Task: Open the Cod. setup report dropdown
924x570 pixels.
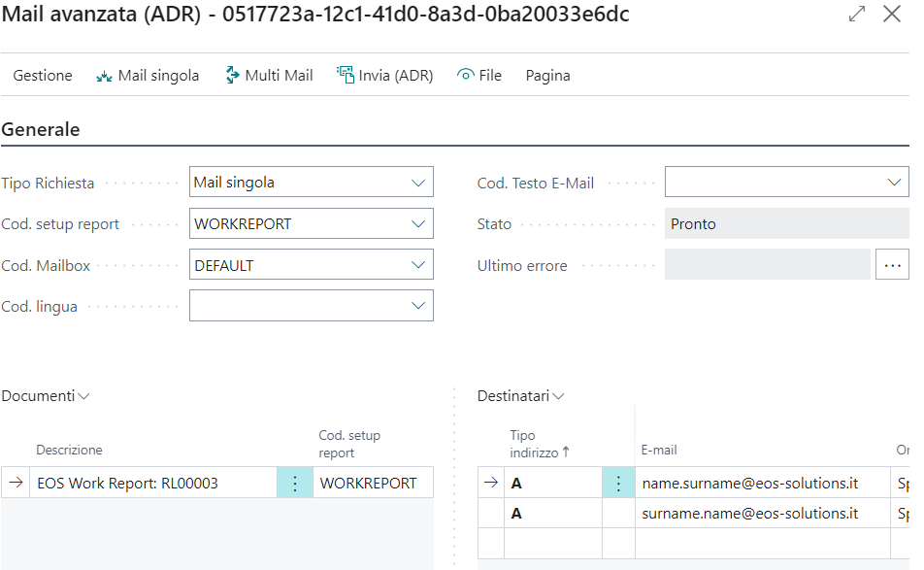Action: (x=416, y=223)
